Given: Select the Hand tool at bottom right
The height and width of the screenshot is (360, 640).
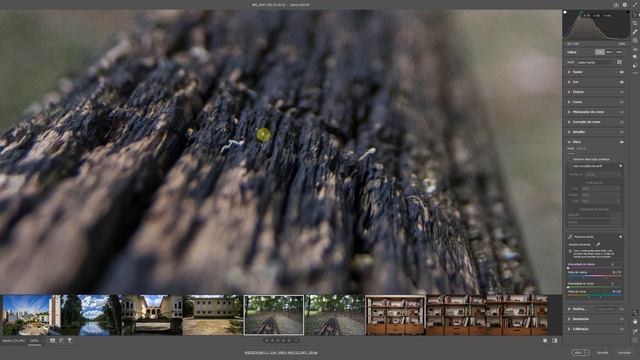Looking at the screenshot, I should [635, 322].
